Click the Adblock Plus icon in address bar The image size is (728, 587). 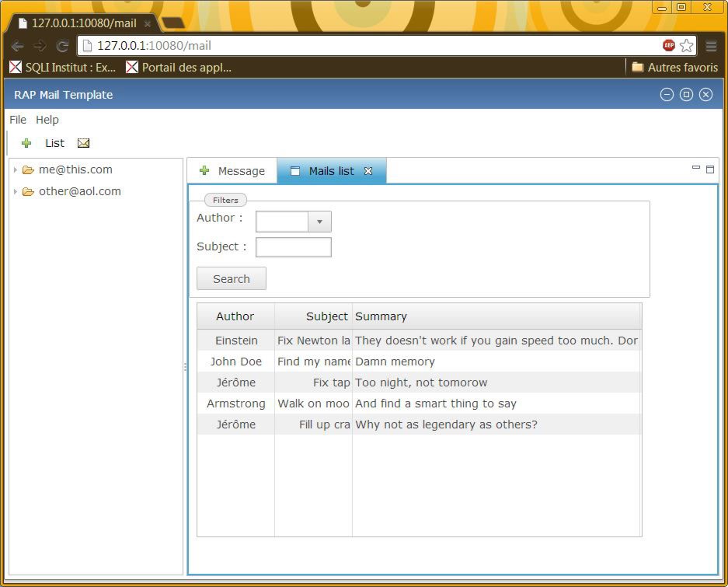point(668,46)
